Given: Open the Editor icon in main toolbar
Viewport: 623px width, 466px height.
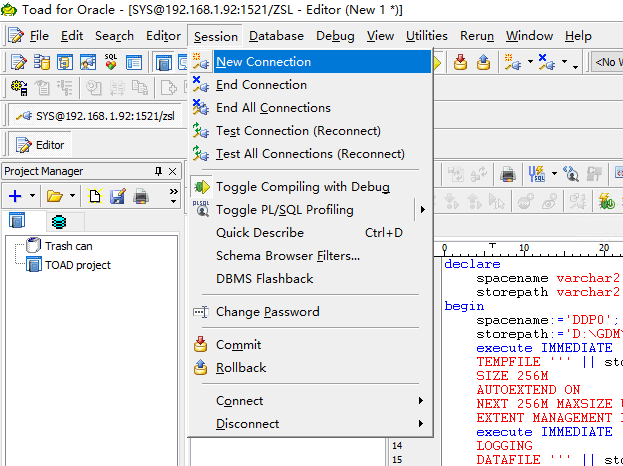Looking at the screenshot, I should click(19, 62).
